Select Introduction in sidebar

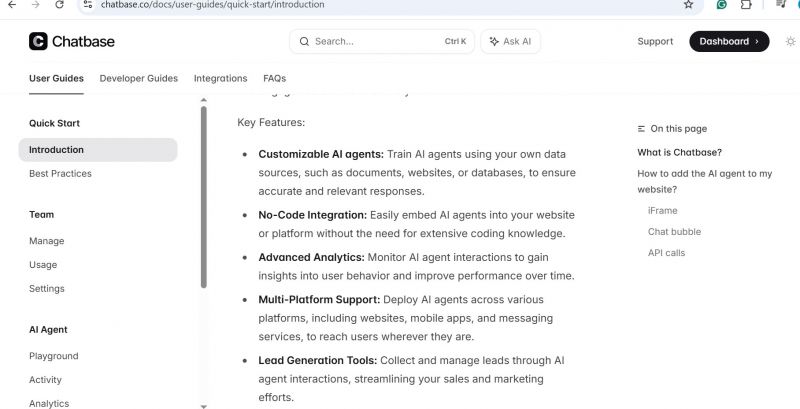pyautogui.click(x=98, y=149)
